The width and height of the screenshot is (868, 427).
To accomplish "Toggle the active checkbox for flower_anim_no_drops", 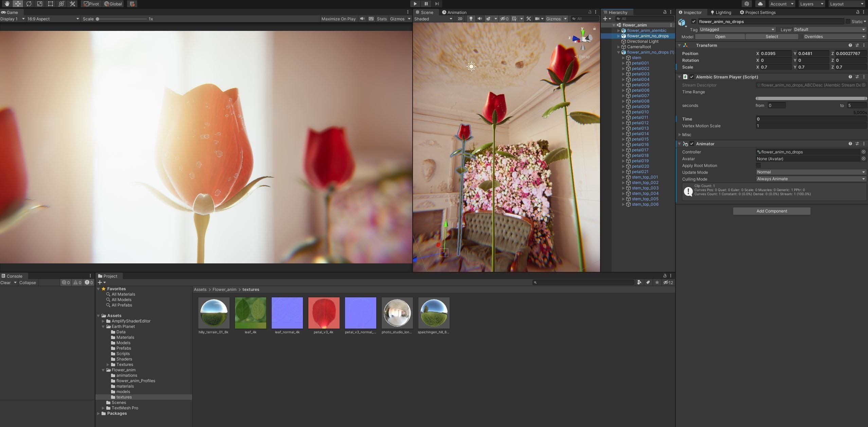I will tap(693, 21).
